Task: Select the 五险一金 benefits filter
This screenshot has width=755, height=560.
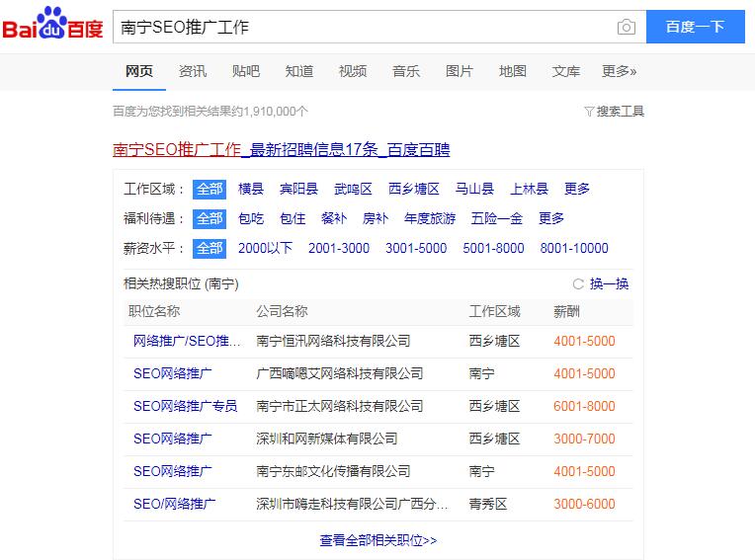Action: click(x=497, y=218)
